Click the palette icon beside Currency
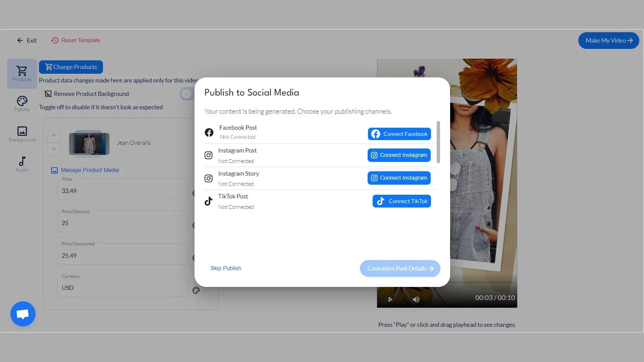Image resolution: width=644 pixels, height=362 pixels. coord(196,291)
